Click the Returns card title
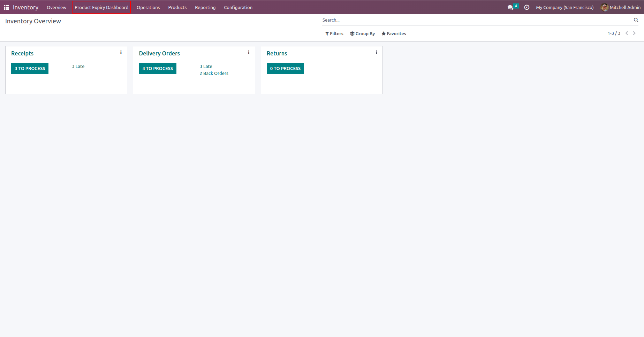This screenshot has width=644, height=337. (277, 53)
